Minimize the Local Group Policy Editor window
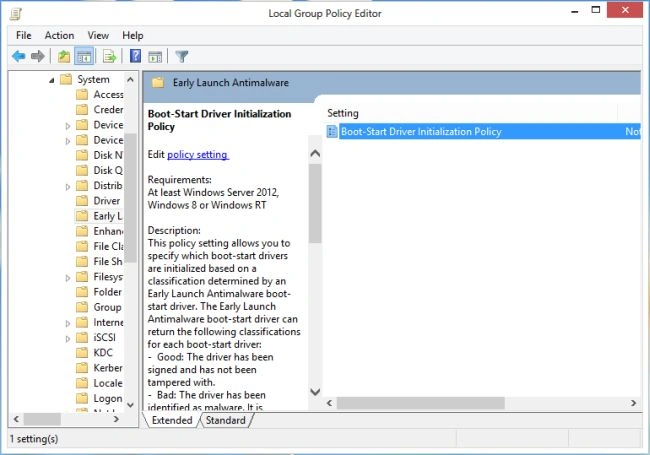Screen dimensions: 650x455 [575, 12]
